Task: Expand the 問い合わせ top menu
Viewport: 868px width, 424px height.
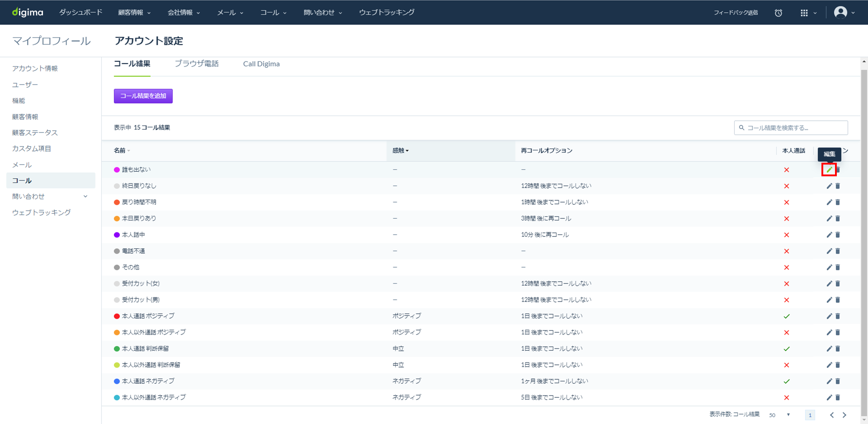Action: 323,13
